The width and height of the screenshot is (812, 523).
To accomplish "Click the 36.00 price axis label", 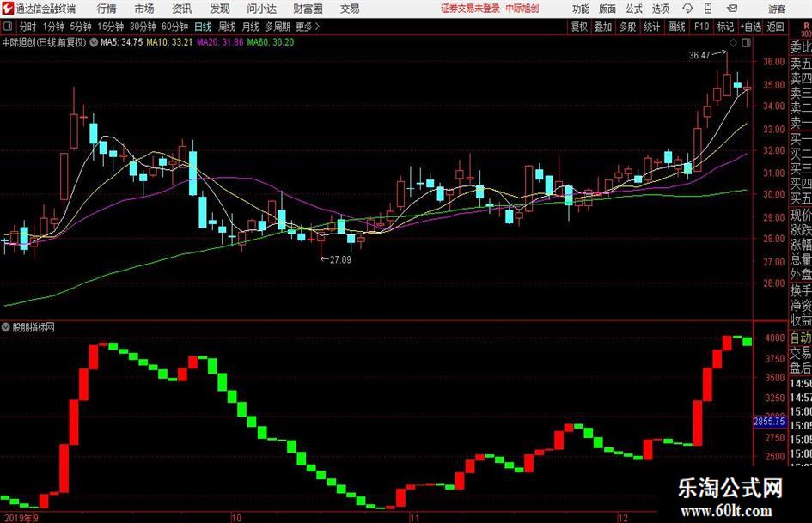I will (x=773, y=61).
